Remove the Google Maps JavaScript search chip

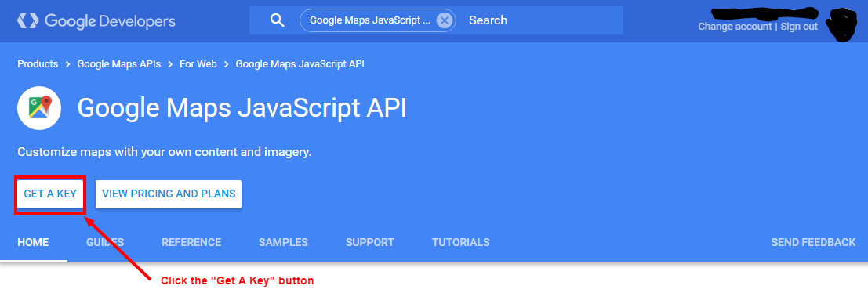(x=445, y=20)
